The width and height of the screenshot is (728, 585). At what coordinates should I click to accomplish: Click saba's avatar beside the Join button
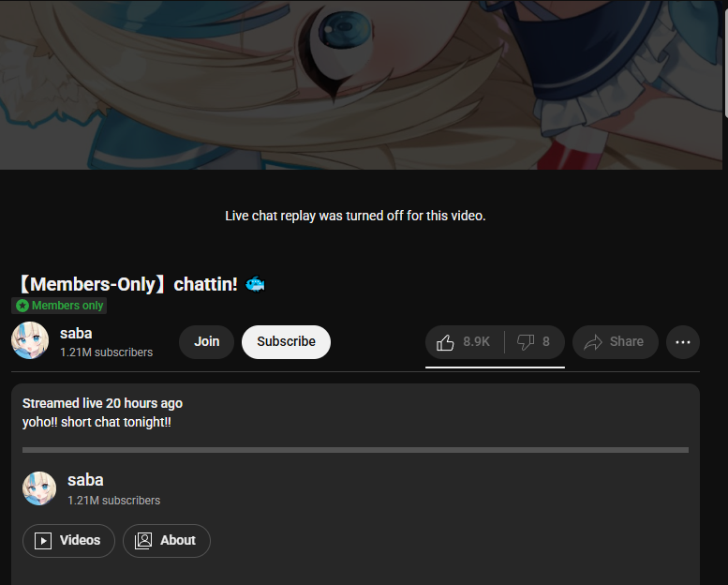pyautogui.click(x=30, y=340)
